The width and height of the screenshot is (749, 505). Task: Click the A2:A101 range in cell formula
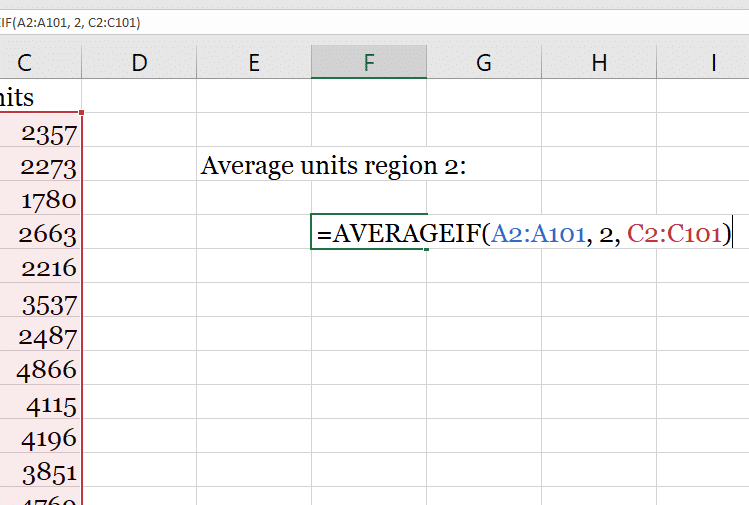[x=538, y=234]
